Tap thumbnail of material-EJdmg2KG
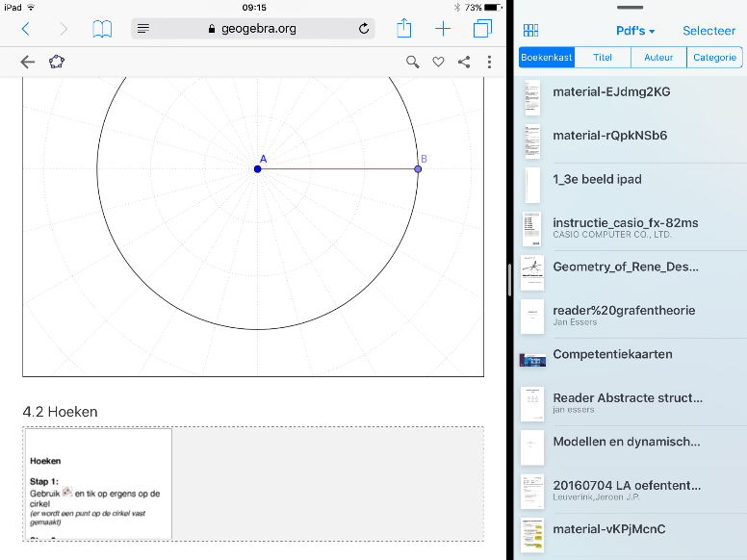 532,98
